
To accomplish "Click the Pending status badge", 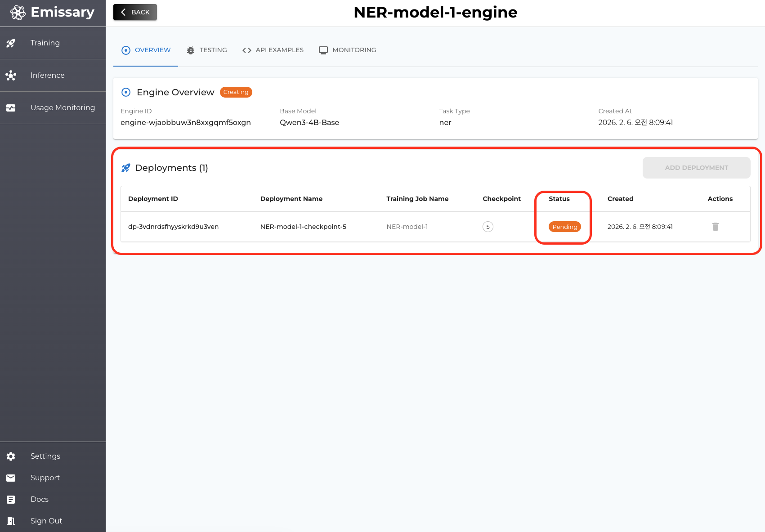I will [564, 227].
